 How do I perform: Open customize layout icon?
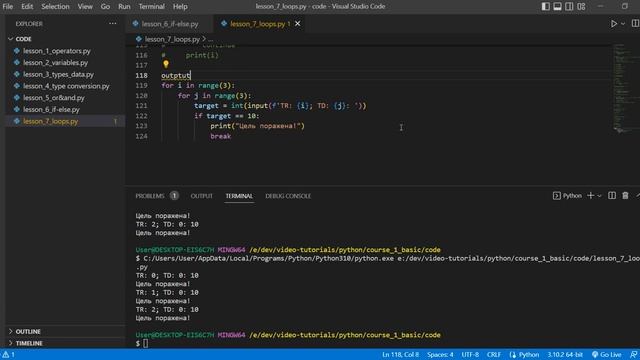point(581,6)
